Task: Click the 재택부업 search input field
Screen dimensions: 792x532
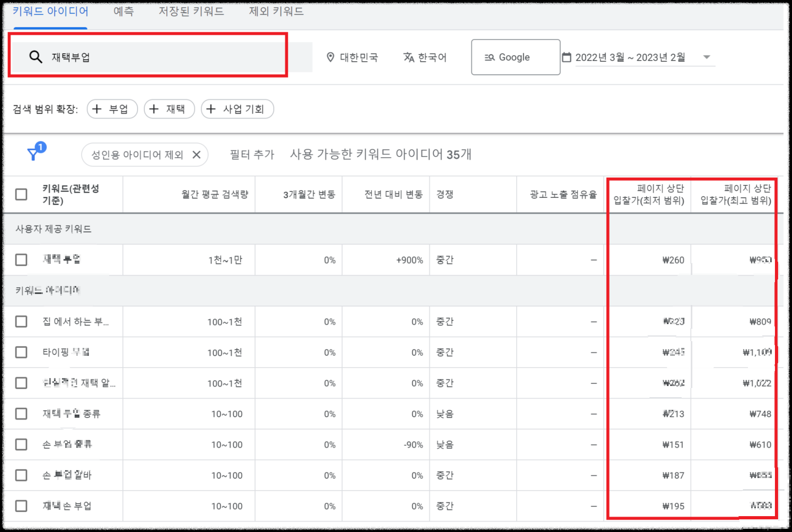Action: pos(159,57)
